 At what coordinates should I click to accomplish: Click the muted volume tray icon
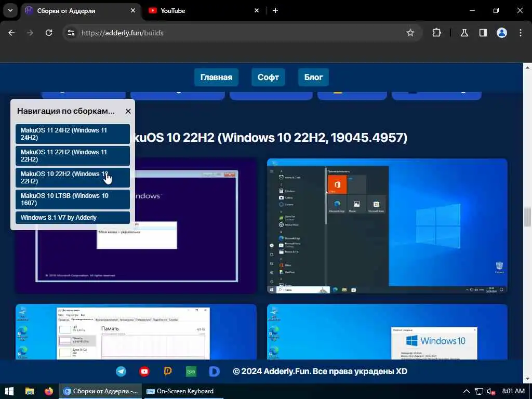point(491,391)
